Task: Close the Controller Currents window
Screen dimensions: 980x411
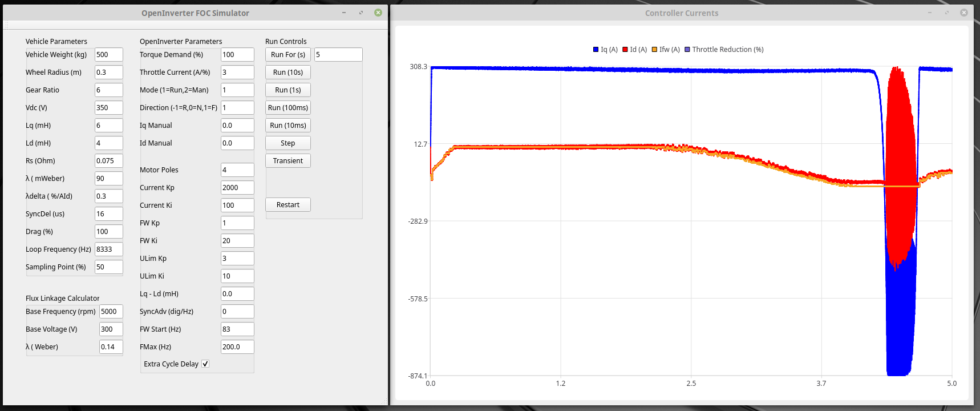Action: click(x=963, y=13)
